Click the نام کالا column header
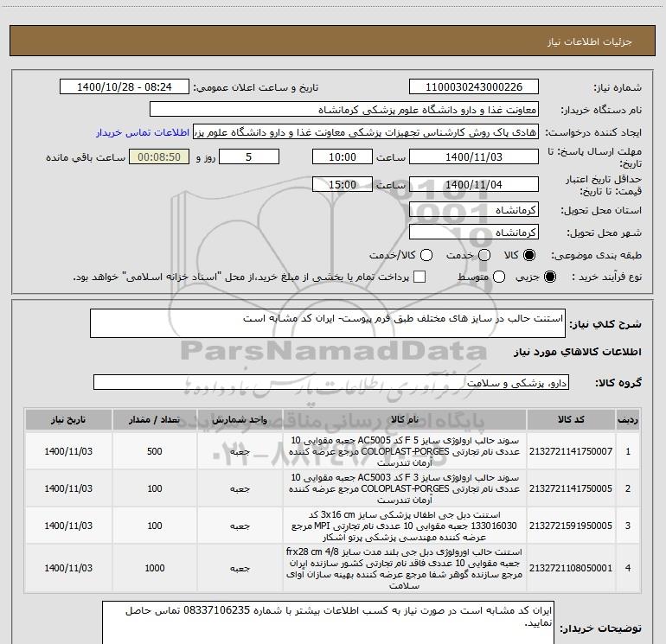The height and width of the screenshot is (644, 666). [405, 420]
